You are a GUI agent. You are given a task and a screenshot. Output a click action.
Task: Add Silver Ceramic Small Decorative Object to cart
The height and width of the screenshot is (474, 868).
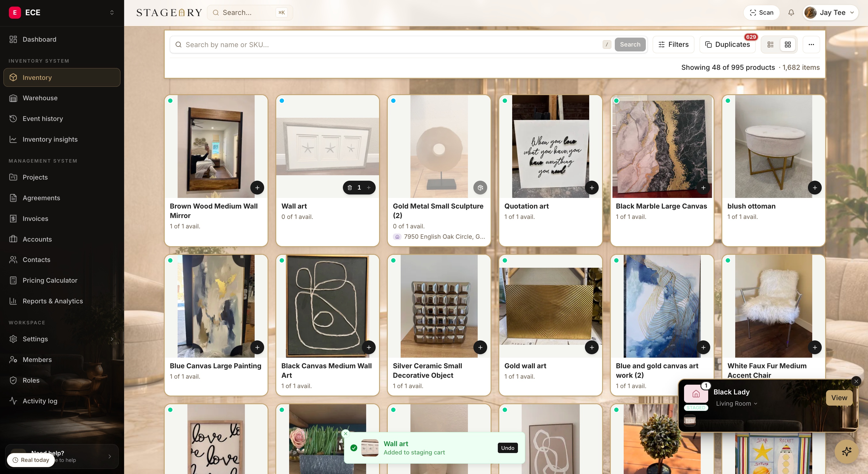point(480,347)
